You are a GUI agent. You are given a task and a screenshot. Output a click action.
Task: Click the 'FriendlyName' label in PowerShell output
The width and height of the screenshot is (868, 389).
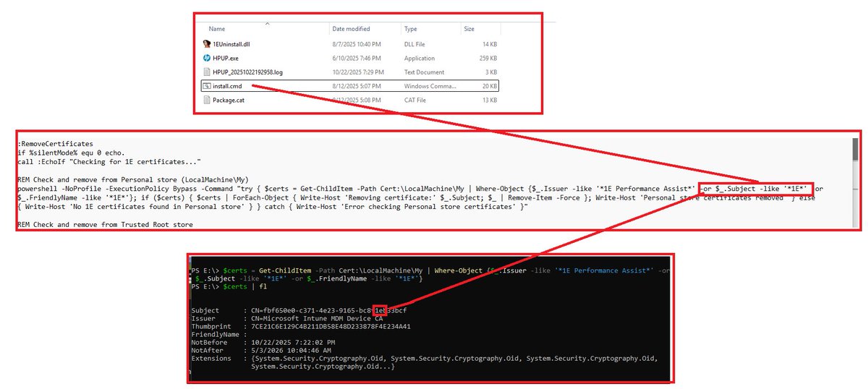coord(214,334)
